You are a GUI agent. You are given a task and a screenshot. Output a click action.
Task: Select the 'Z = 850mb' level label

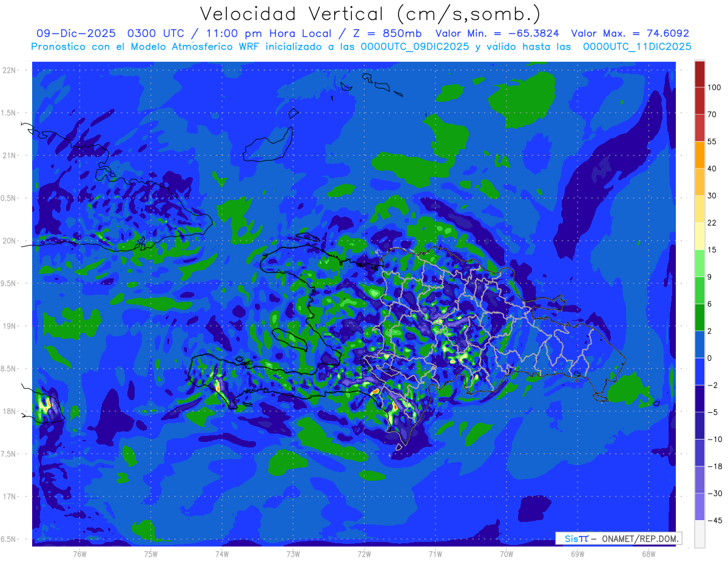point(388,33)
